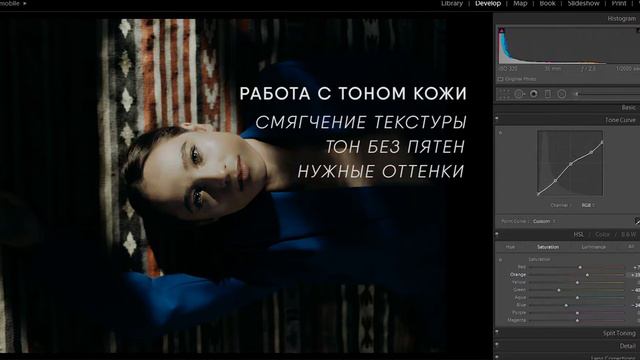The width and height of the screenshot is (640, 360).
Task: Expand the Detail panel
Action: coord(627,346)
